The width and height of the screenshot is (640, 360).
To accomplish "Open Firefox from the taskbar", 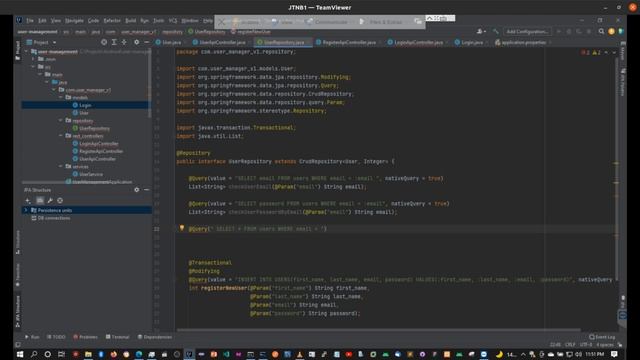I will (113, 354).
